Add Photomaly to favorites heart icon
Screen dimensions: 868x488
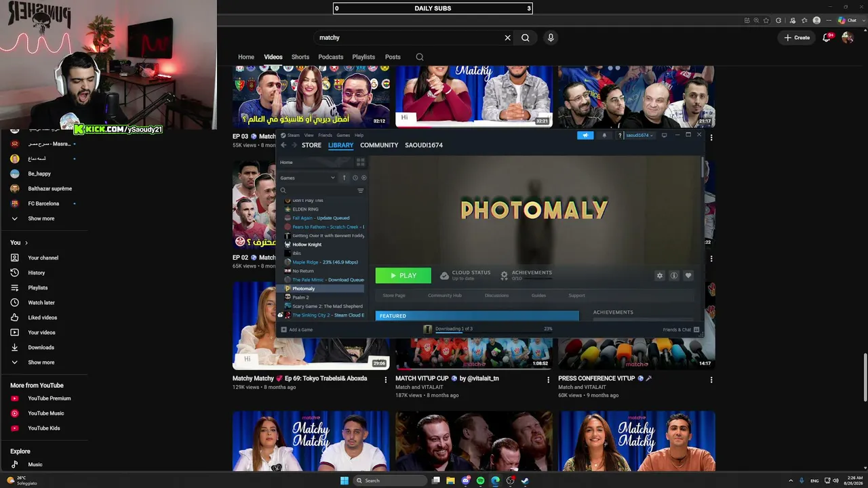click(x=688, y=276)
